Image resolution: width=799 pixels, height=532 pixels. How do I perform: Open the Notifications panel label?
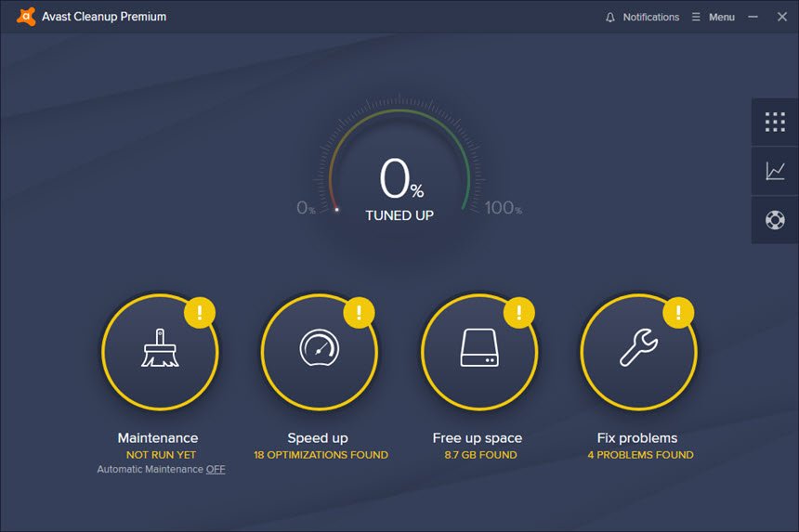(x=650, y=18)
